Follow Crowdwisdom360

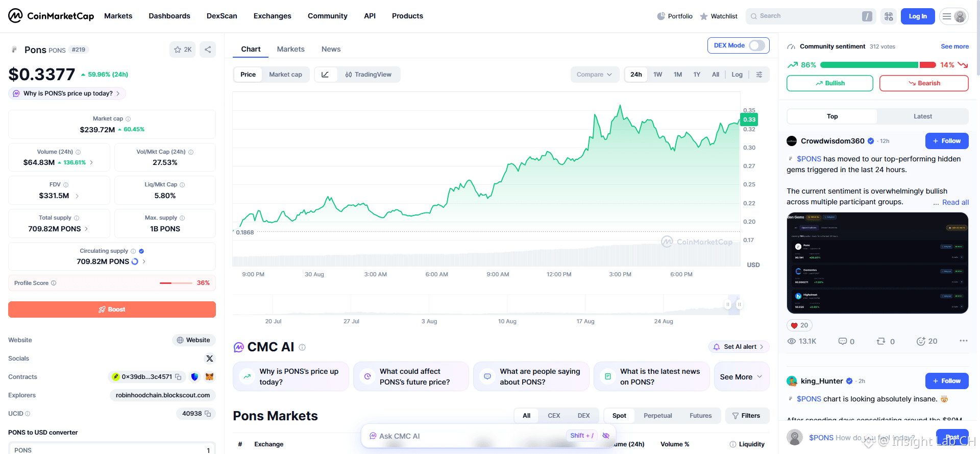coord(947,141)
